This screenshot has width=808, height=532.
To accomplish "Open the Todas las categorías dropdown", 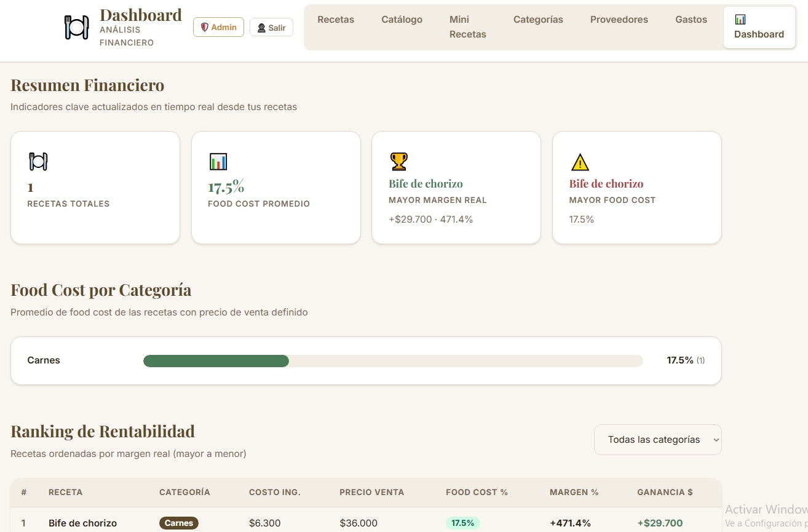I will (x=657, y=440).
